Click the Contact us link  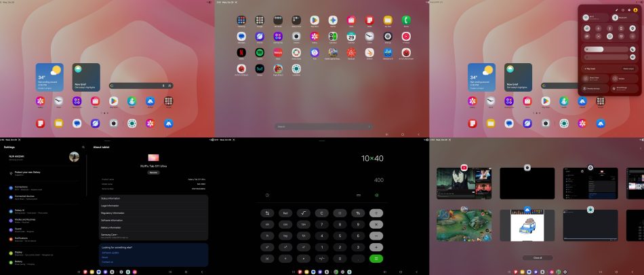tap(107, 262)
